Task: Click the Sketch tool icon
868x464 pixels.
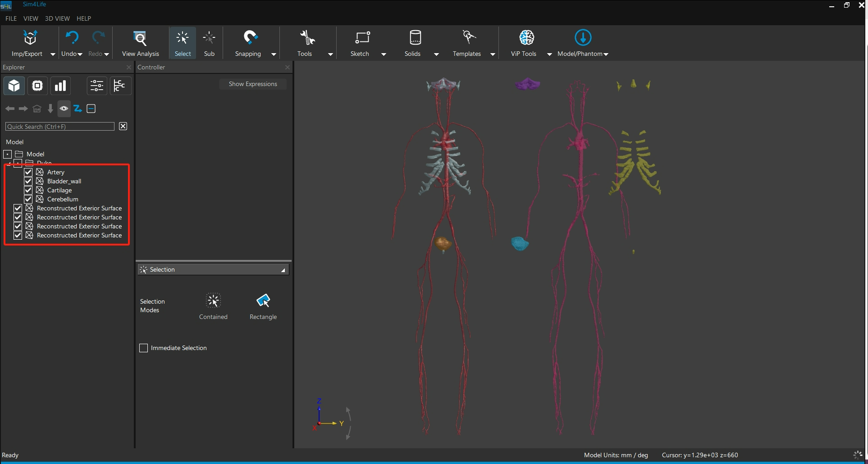Action: pos(362,38)
